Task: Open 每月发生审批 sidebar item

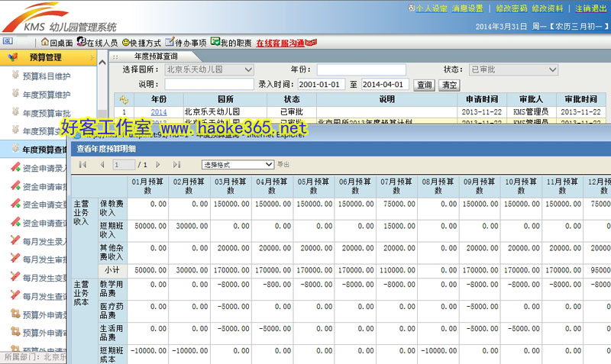Action: [44, 259]
